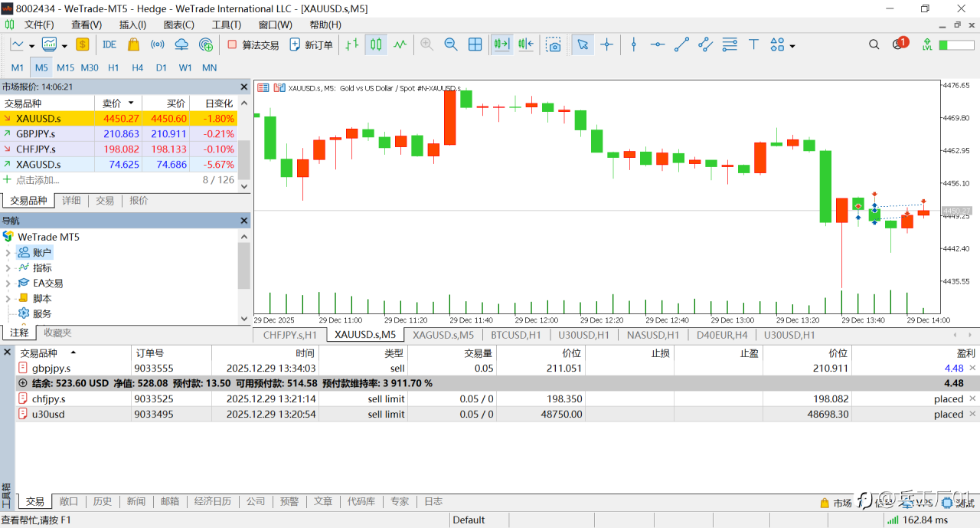The width and height of the screenshot is (980, 528).
Task: Tile chart windows with grid icon
Action: click(x=475, y=44)
